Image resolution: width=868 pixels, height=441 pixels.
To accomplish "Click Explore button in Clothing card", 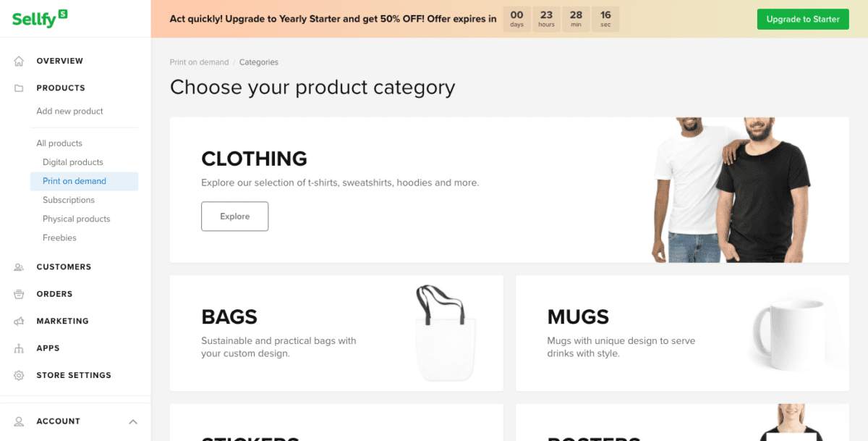I will click(x=234, y=217).
